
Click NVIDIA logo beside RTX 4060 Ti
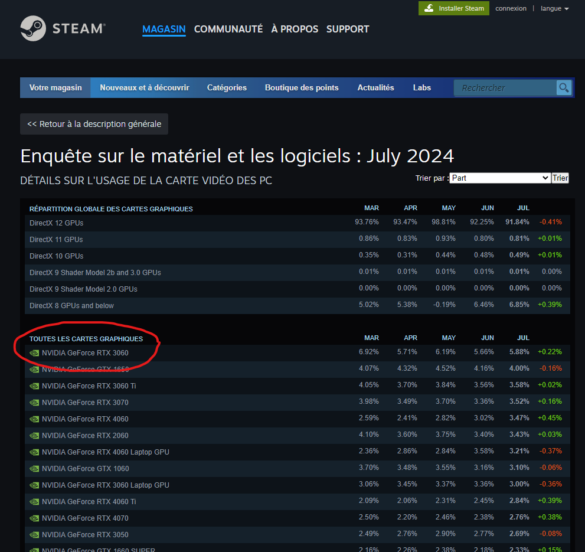pyautogui.click(x=34, y=502)
